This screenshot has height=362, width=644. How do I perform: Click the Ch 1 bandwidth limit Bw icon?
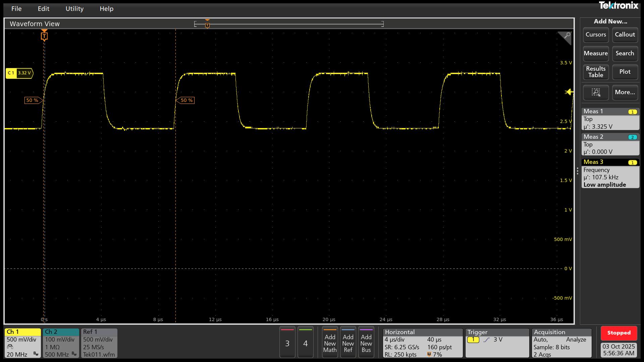[x=36, y=354]
